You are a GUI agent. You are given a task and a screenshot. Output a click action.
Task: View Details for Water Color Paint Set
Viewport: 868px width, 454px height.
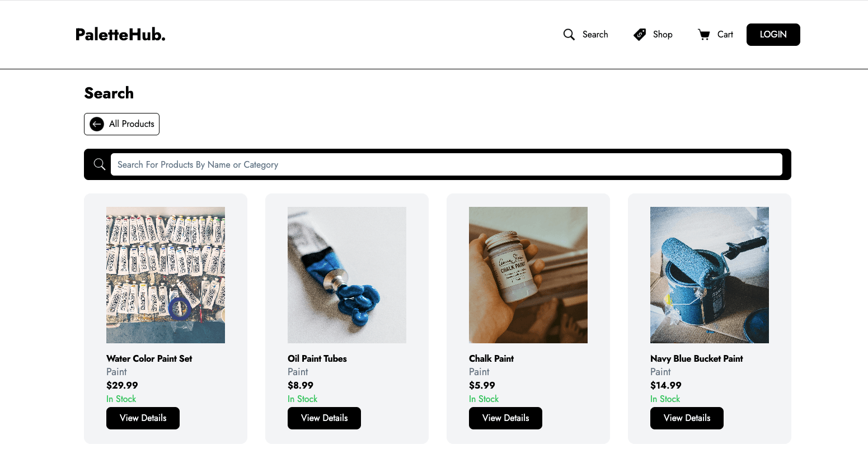click(143, 418)
